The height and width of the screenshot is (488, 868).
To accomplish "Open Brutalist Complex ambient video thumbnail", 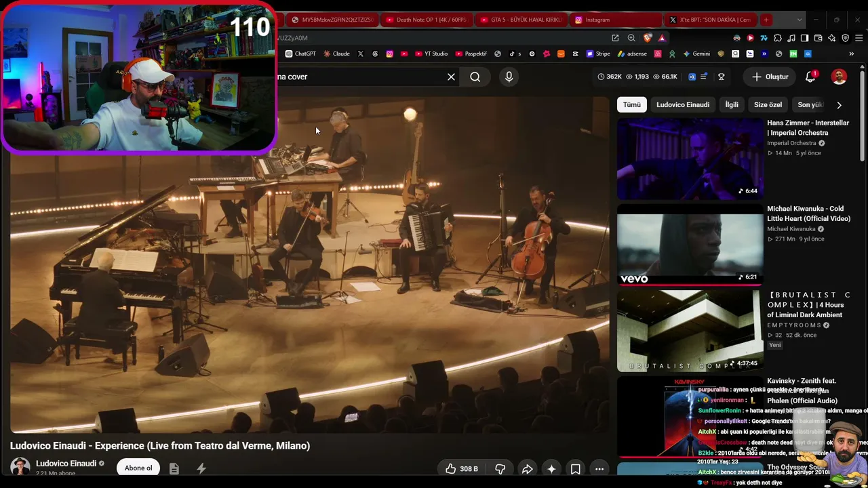I will (690, 331).
